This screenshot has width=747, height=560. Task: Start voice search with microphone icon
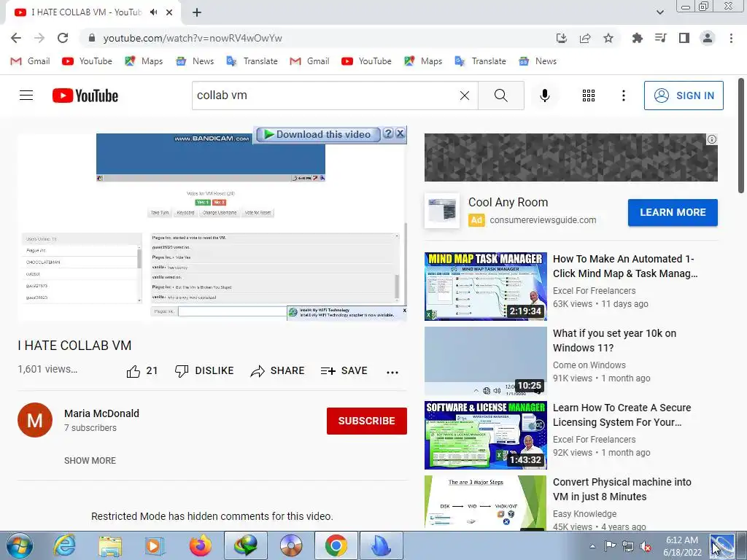(x=544, y=96)
